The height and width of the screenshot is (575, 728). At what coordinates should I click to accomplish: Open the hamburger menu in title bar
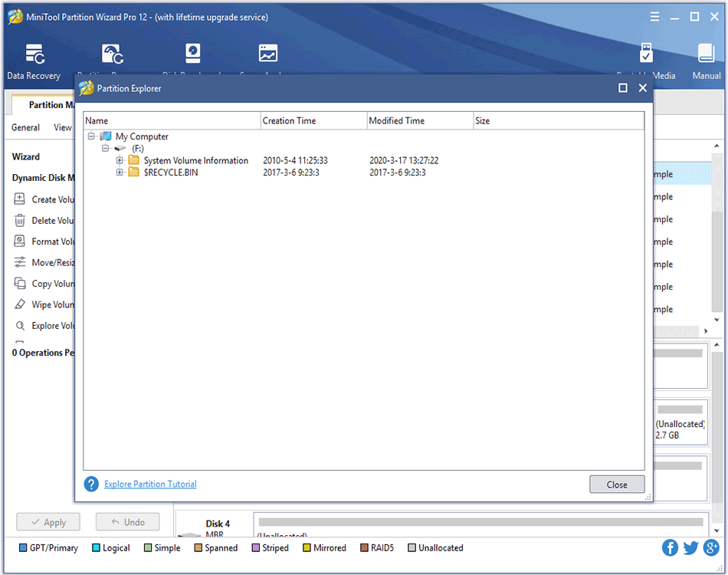point(655,16)
